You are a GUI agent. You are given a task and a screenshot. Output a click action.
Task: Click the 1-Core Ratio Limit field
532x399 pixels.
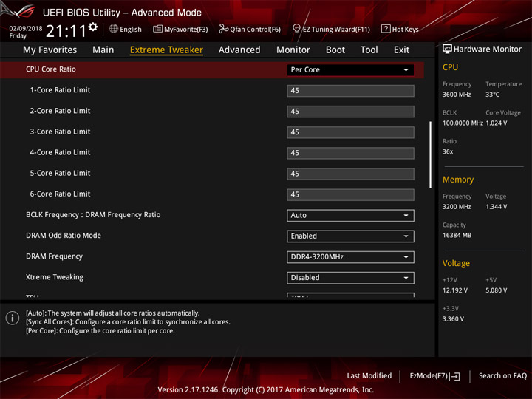click(350, 91)
